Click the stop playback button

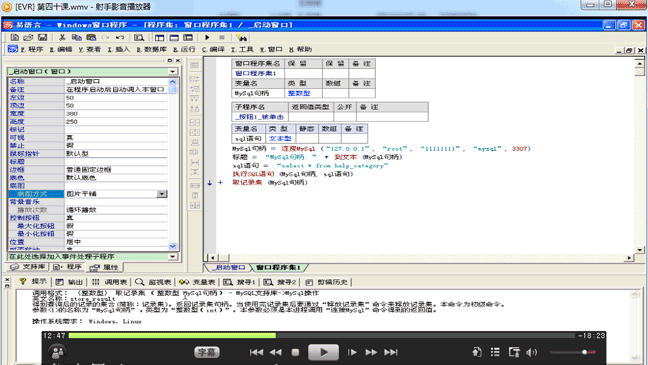pyautogui.click(x=295, y=352)
